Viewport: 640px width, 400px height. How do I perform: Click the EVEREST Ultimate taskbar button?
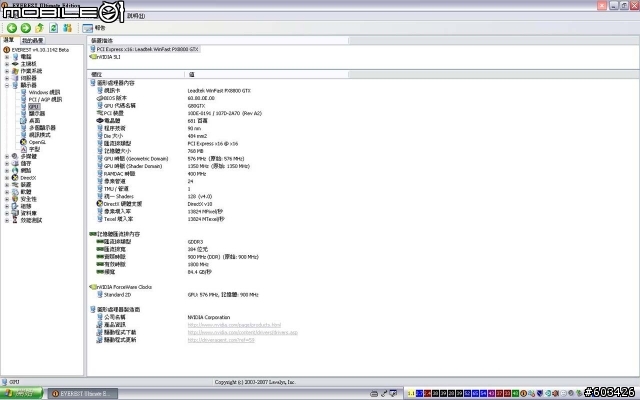tap(83, 394)
